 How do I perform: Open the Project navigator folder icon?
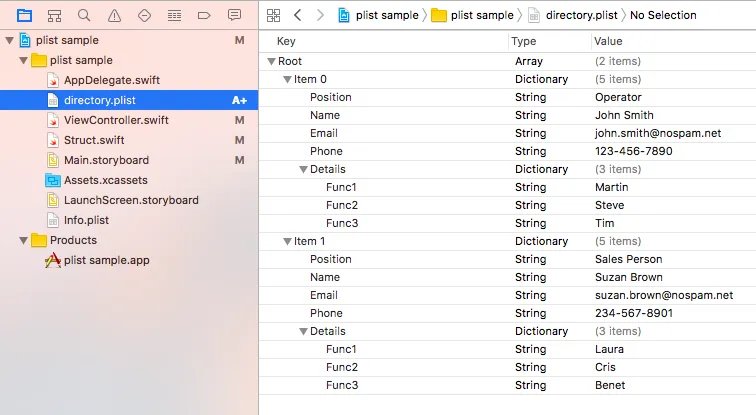pyautogui.click(x=24, y=15)
